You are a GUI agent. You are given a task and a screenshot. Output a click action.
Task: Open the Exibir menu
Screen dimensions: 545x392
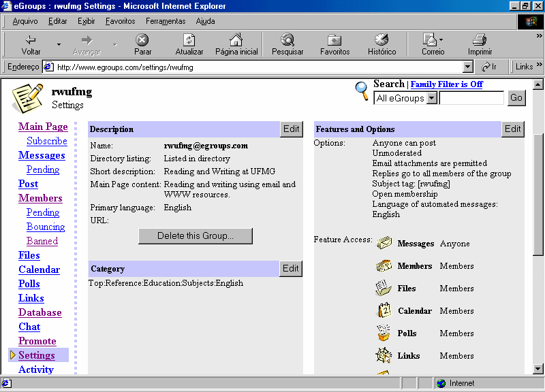click(87, 22)
